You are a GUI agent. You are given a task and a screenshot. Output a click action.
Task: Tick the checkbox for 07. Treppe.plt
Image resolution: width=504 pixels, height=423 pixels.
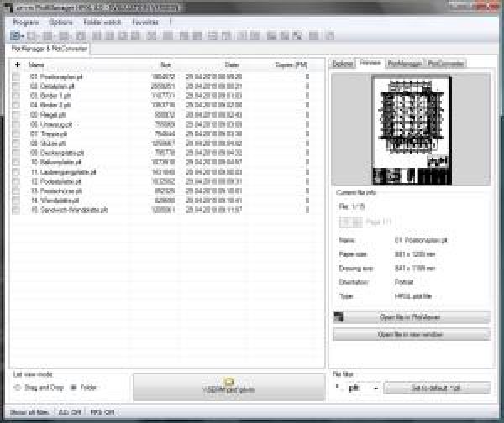coord(16,134)
